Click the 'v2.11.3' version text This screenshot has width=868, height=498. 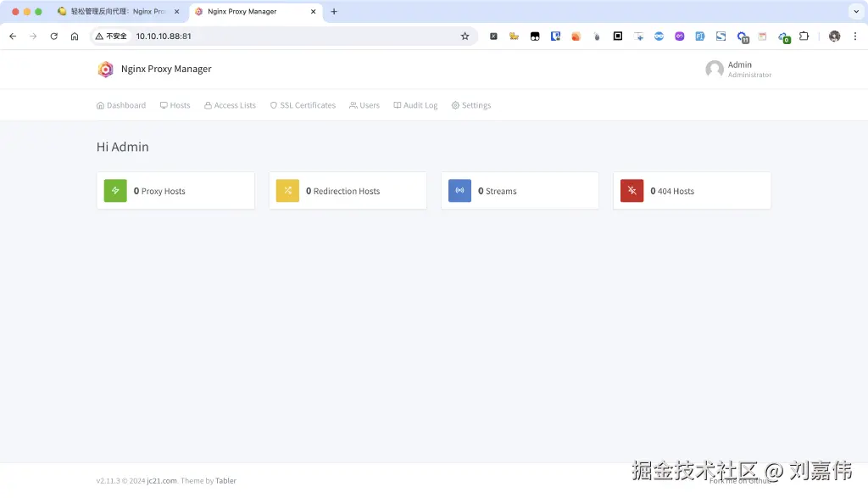click(x=108, y=481)
